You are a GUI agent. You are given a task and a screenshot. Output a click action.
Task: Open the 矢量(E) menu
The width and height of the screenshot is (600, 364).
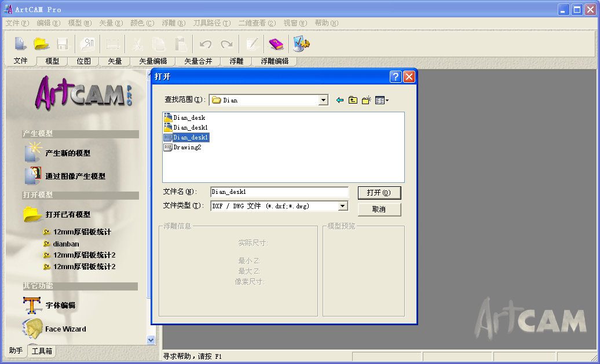pos(111,23)
